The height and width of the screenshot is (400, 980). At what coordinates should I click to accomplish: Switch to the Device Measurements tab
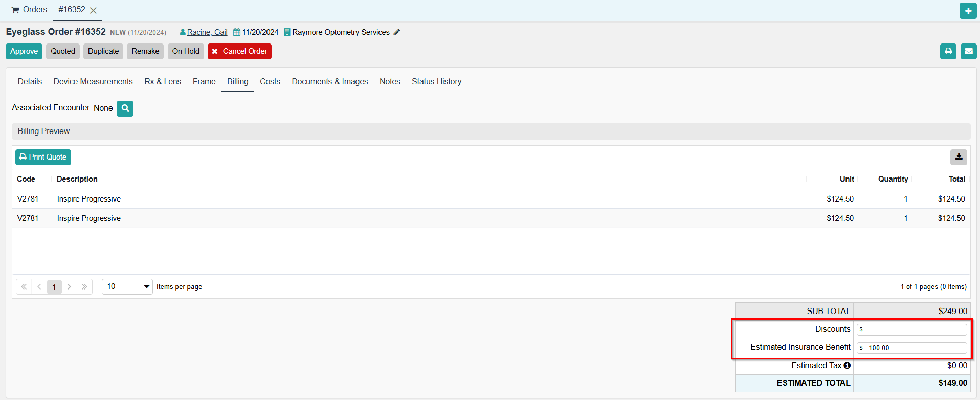pyautogui.click(x=93, y=81)
